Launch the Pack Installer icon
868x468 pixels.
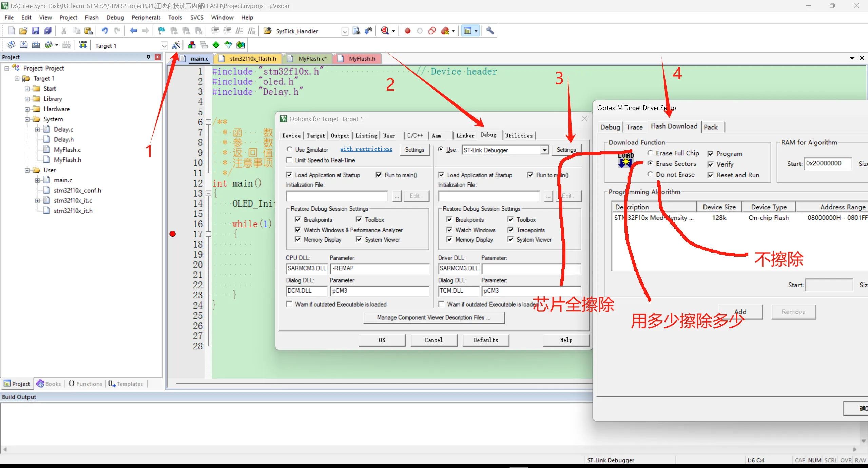click(240, 45)
